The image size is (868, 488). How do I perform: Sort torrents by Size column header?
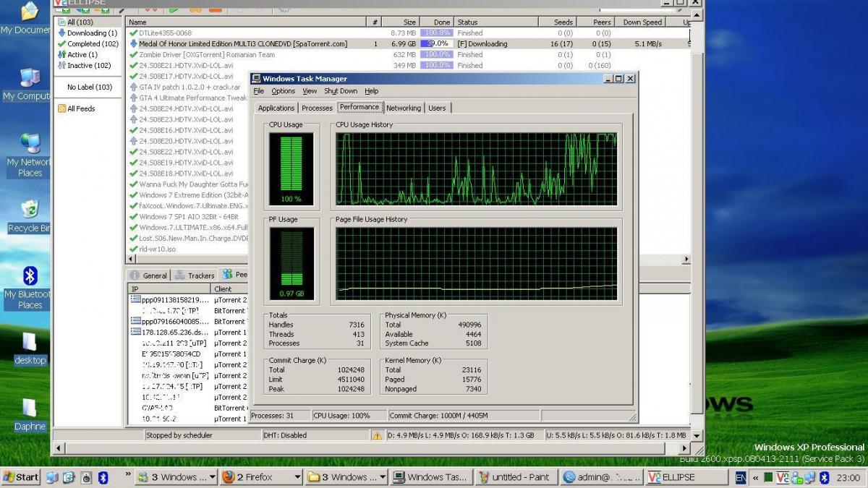pos(400,22)
